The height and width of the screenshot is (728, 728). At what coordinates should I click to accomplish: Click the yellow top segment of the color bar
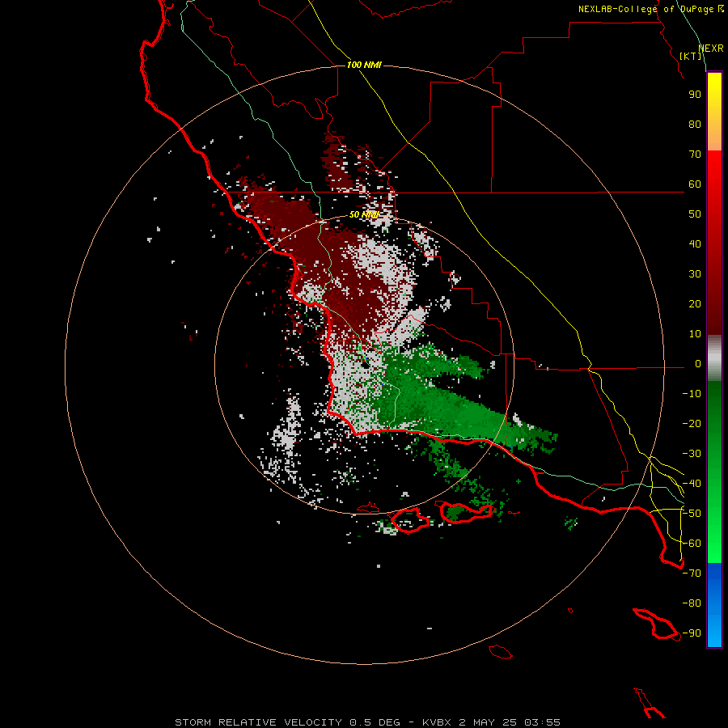[x=714, y=112]
